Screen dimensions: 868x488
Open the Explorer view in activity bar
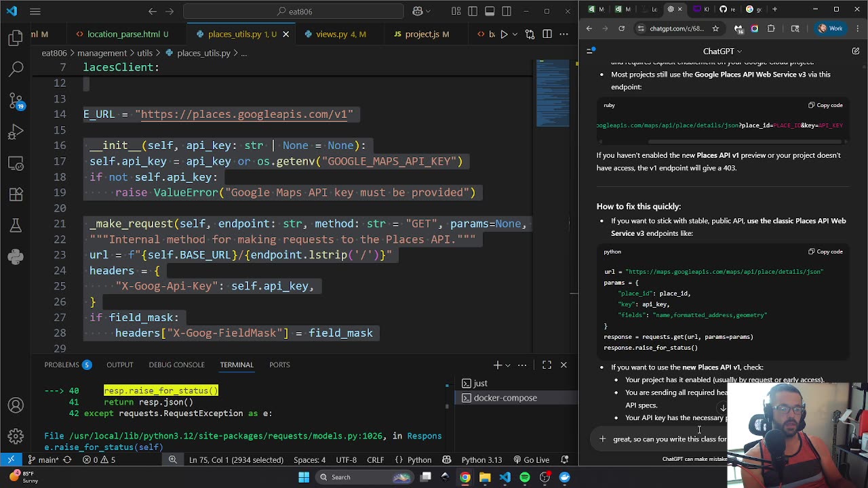coord(16,38)
